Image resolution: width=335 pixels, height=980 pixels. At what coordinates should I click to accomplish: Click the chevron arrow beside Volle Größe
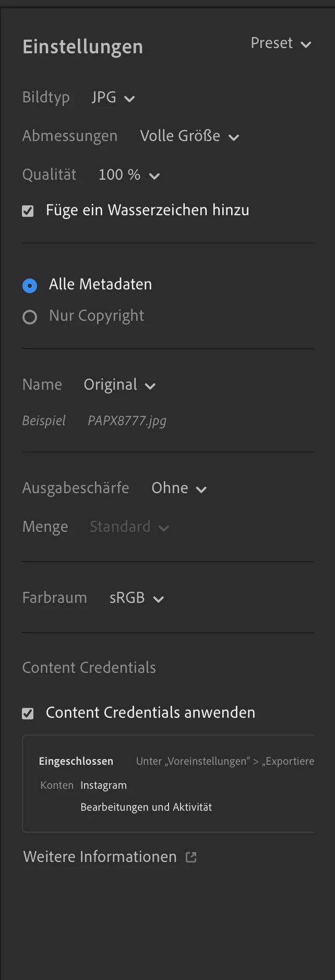[x=234, y=137]
